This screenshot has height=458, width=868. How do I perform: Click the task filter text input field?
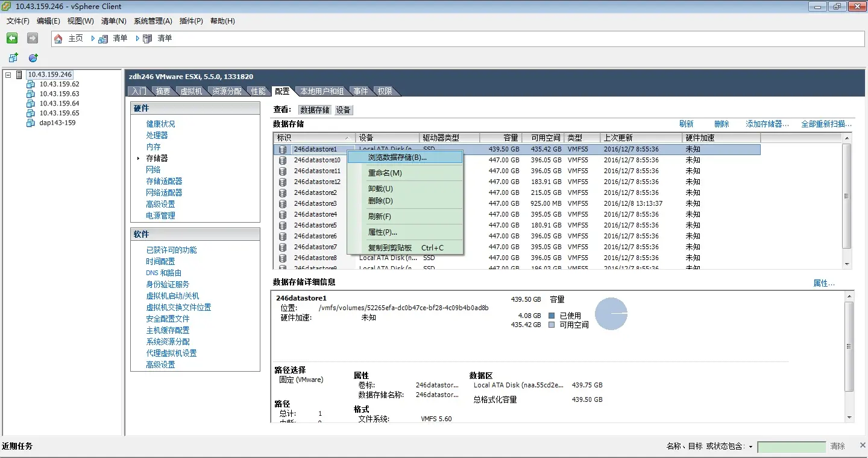point(791,447)
